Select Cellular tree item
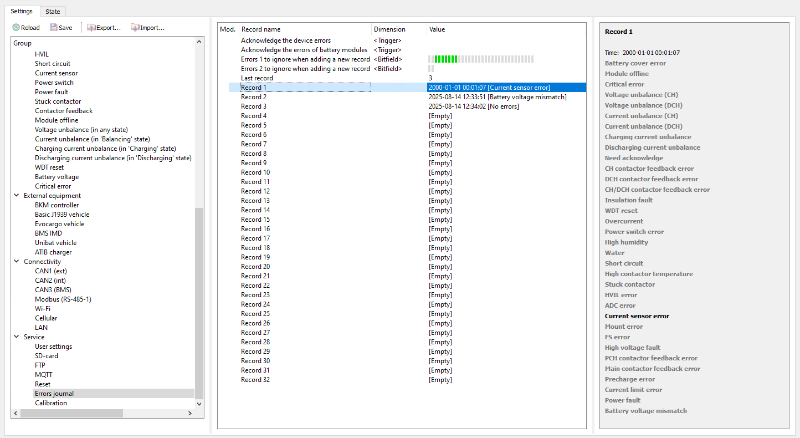The width and height of the screenshot is (800, 438). pos(46,318)
